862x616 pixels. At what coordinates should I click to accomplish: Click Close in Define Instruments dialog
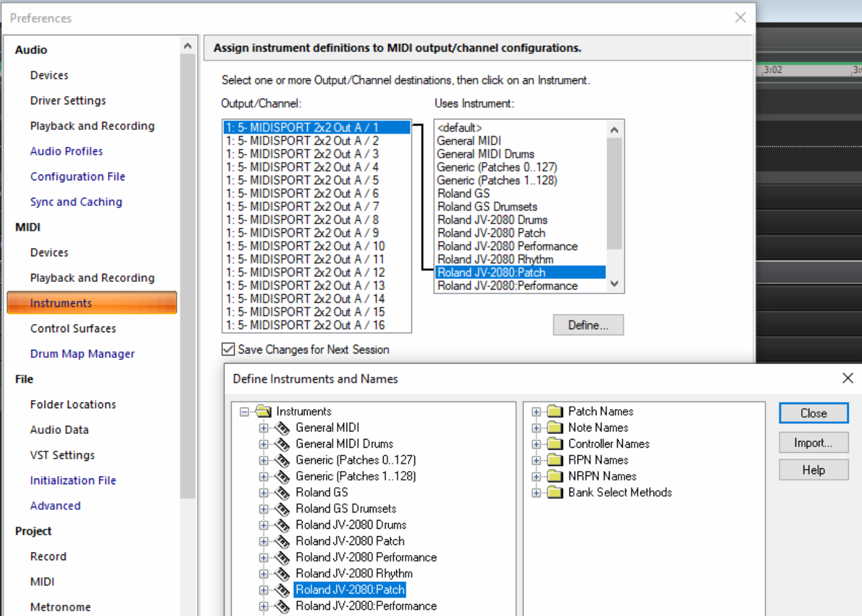coord(814,413)
